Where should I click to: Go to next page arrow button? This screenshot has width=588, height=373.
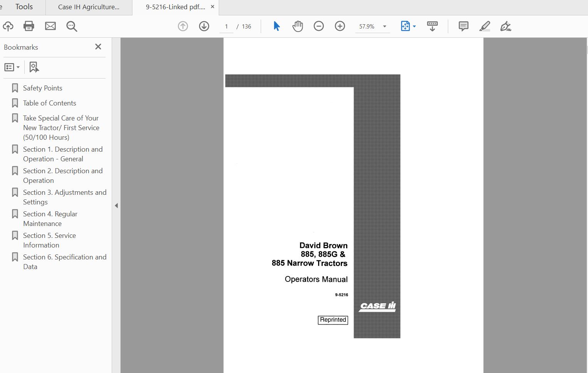pos(204,26)
